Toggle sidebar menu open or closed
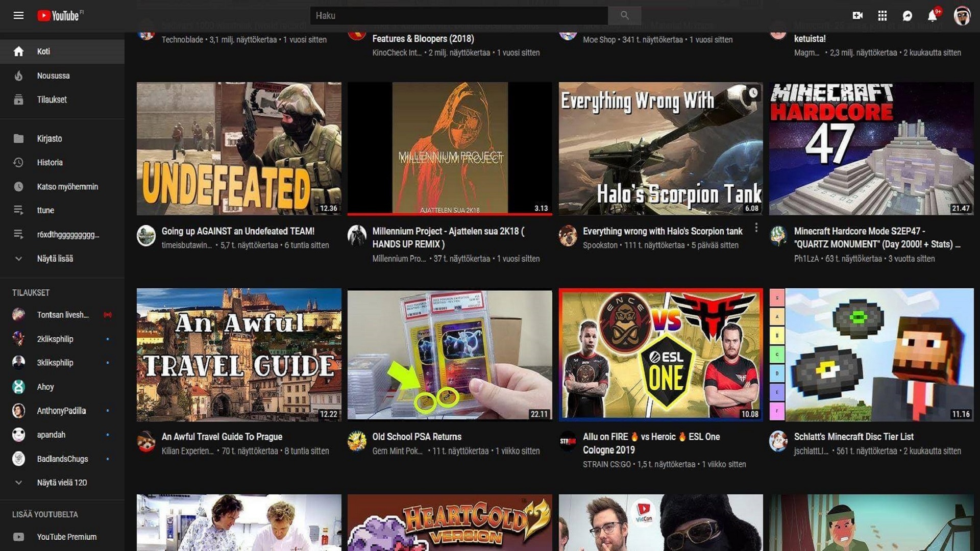Image resolution: width=980 pixels, height=551 pixels. pyautogui.click(x=18, y=15)
